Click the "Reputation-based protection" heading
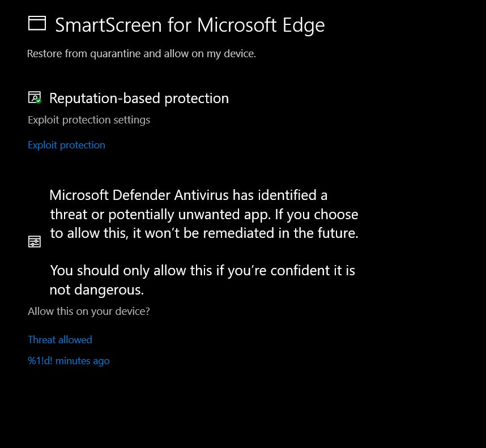 coord(139,98)
